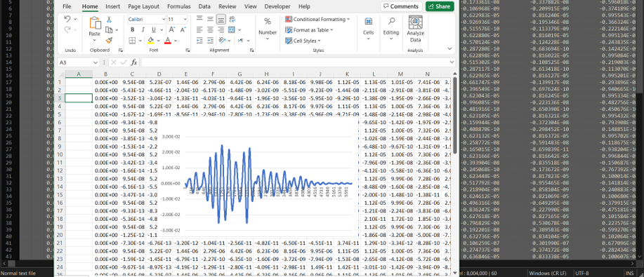Open the Paste options arrow
This screenshot has width=644, height=277.
[95, 40]
